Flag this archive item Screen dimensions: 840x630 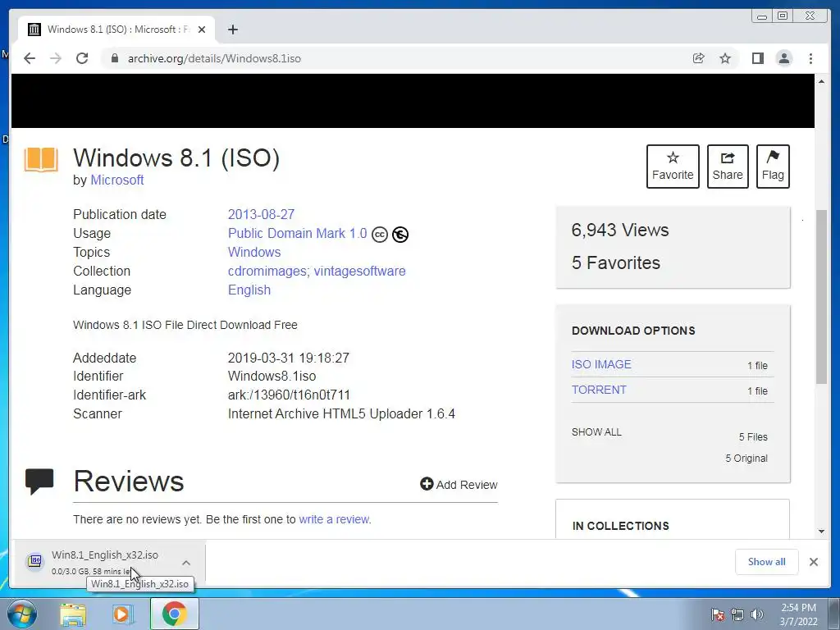pos(773,167)
